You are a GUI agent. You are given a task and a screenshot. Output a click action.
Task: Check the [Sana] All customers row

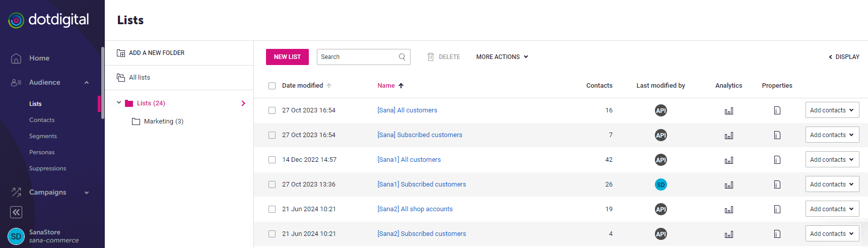click(272, 110)
